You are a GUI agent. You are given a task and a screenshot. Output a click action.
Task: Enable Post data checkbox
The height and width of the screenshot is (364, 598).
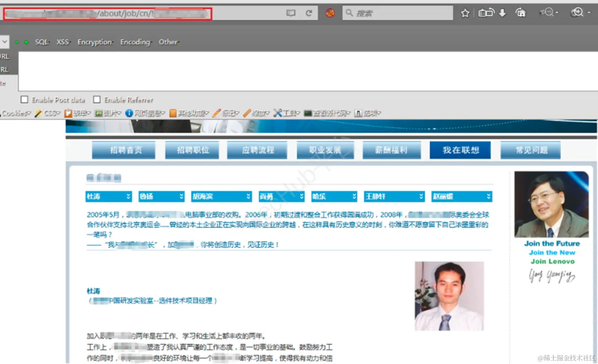coord(24,99)
